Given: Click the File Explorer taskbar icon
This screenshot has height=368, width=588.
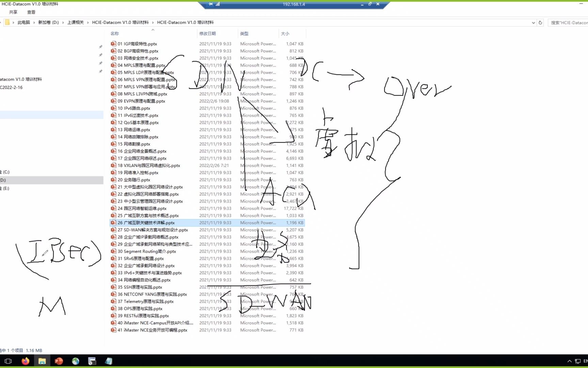Looking at the screenshot, I should [x=42, y=361].
